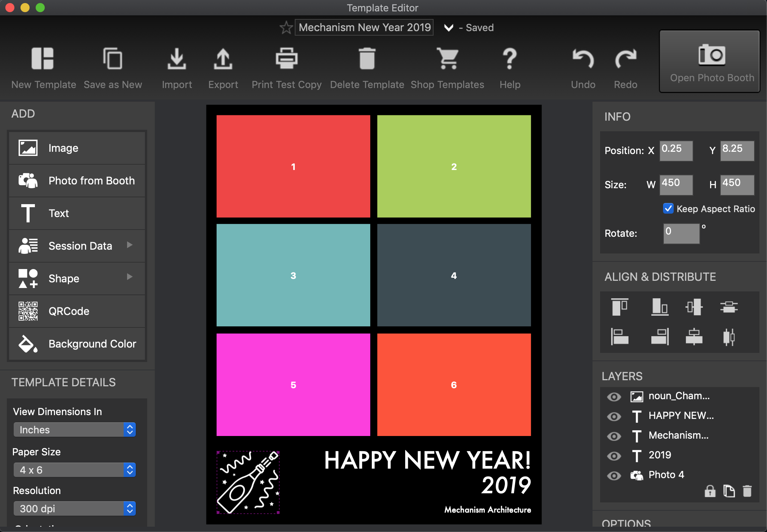
Task: Click the Delete Template trash icon
Action: 367,59
